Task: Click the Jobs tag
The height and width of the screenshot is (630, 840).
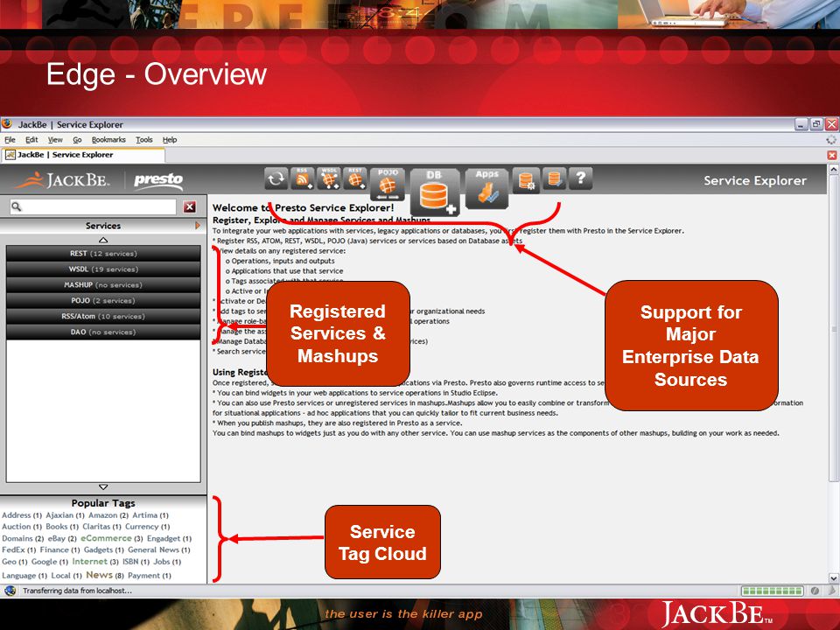Action: point(162,562)
